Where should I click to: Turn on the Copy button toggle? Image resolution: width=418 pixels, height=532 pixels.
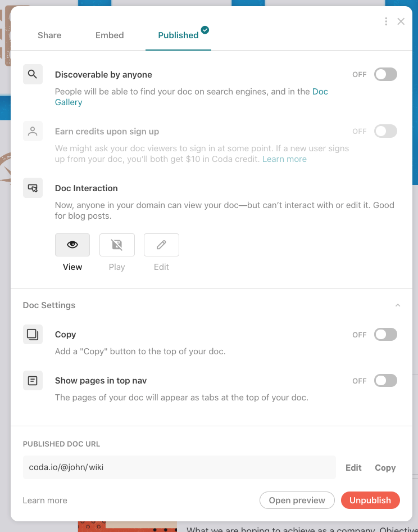[385, 335]
